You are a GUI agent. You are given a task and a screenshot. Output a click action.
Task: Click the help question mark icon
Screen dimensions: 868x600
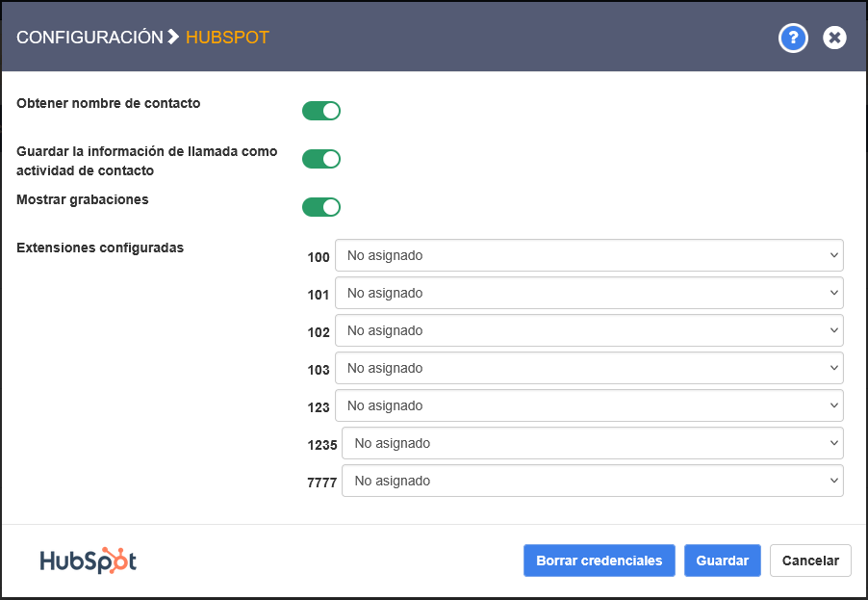tap(793, 38)
